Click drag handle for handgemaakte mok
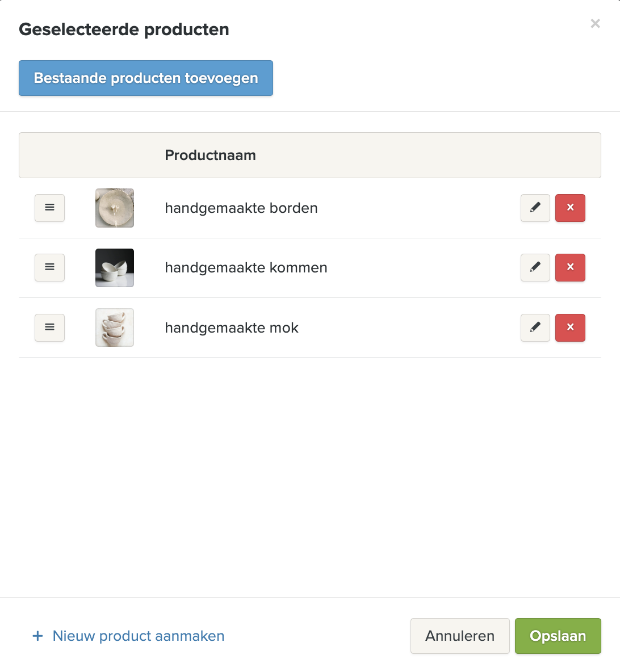Image resolution: width=620 pixels, height=672 pixels. (x=50, y=327)
